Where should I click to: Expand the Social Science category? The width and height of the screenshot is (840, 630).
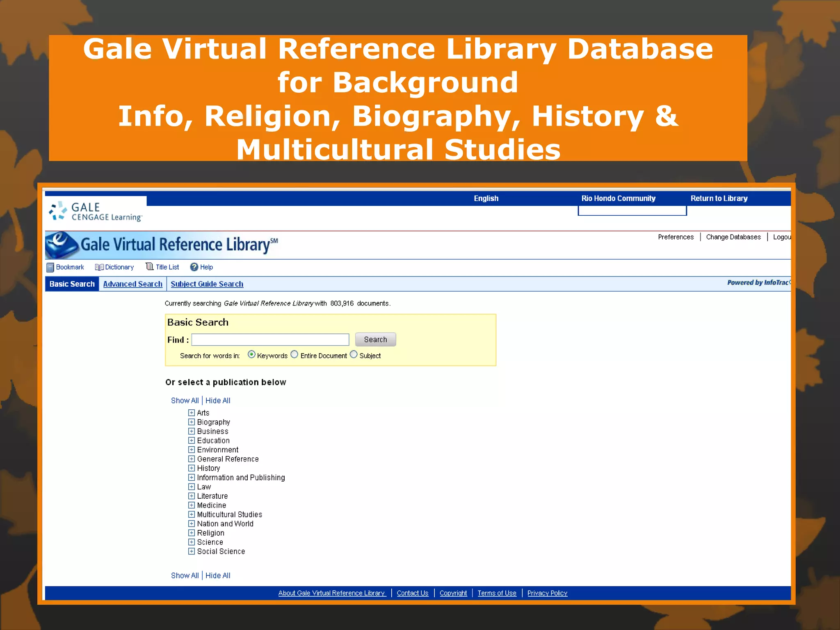[192, 551]
